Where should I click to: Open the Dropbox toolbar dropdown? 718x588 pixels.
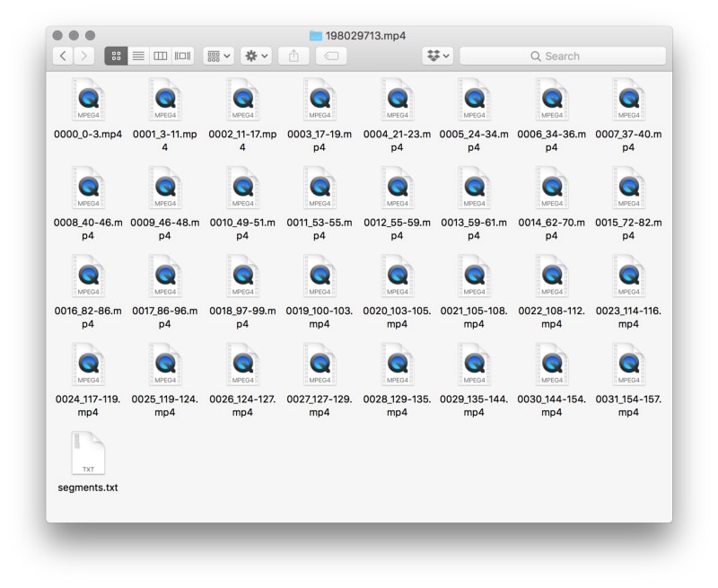coord(438,56)
